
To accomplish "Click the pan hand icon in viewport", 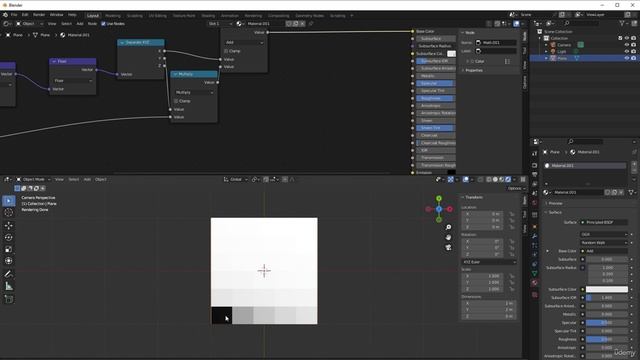I will 448,237.
